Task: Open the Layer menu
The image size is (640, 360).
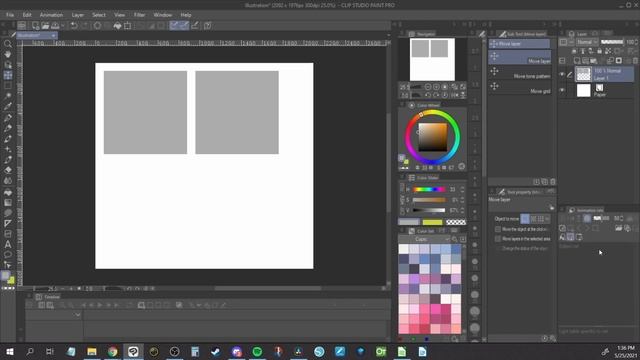Action: tap(78, 15)
